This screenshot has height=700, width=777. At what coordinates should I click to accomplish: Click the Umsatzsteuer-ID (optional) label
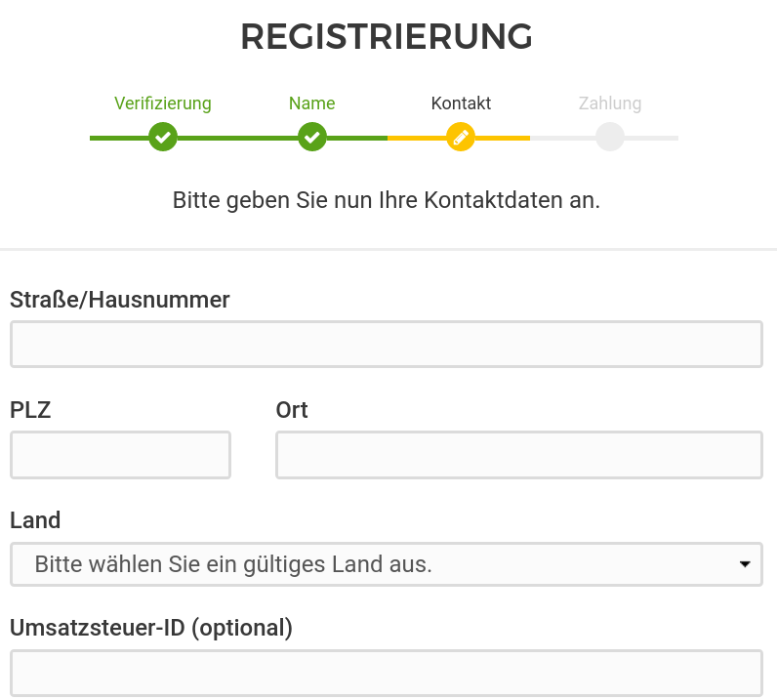(151, 628)
